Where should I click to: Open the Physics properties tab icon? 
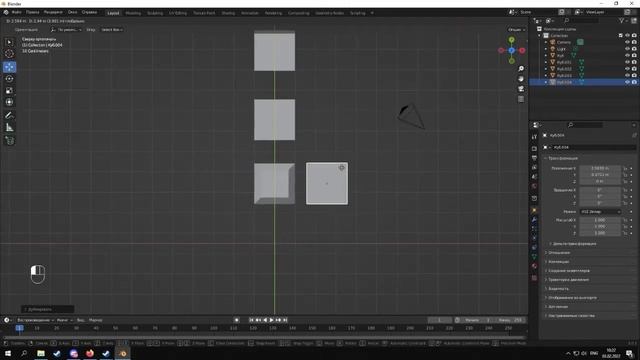click(x=534, y=238)
